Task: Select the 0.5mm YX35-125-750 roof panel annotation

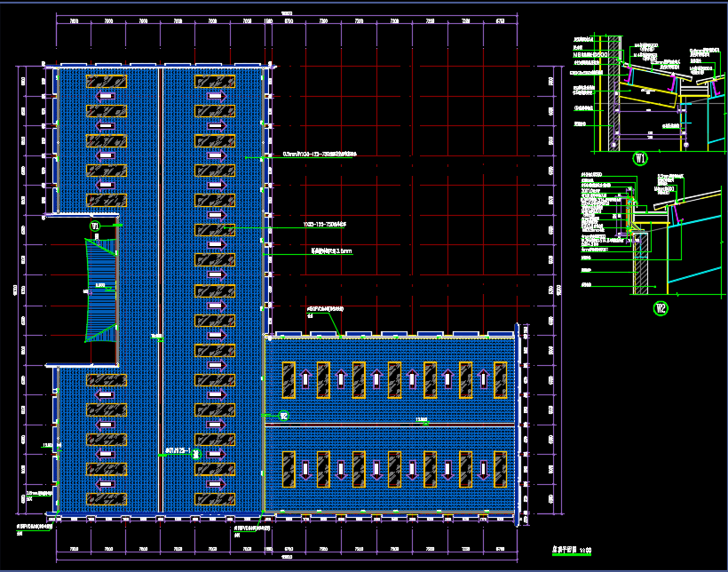Action: 320,155
